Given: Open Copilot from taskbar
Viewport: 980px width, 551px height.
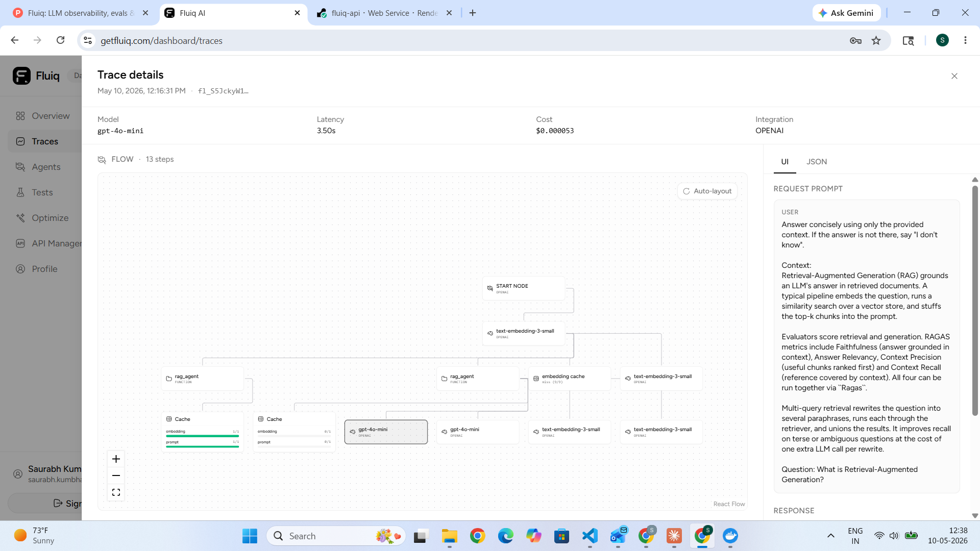Looking at the screenshot, I should pos(533,536).
